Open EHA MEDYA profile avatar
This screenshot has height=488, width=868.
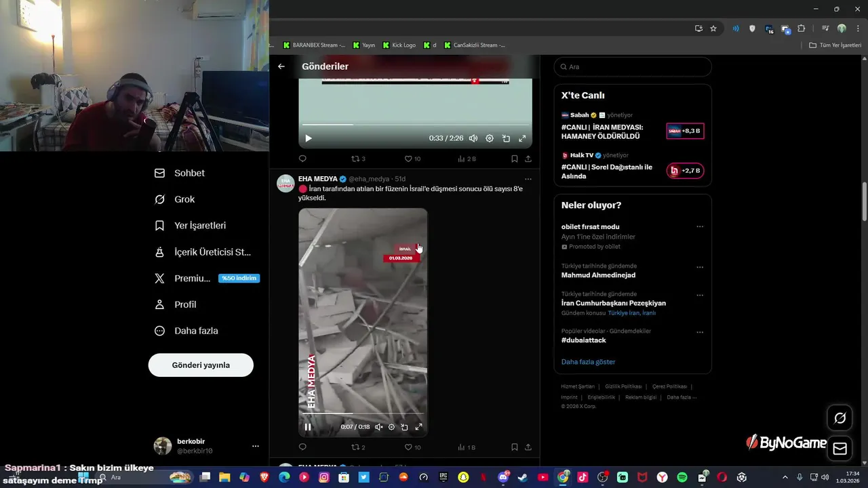pyautogui.click(x=285, y=184)
